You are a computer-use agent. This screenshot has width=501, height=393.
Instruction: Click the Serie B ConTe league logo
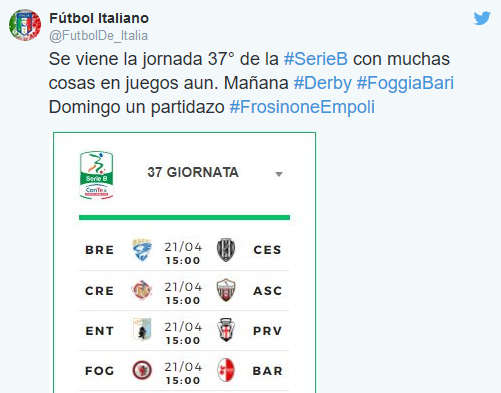click(96, 175)
